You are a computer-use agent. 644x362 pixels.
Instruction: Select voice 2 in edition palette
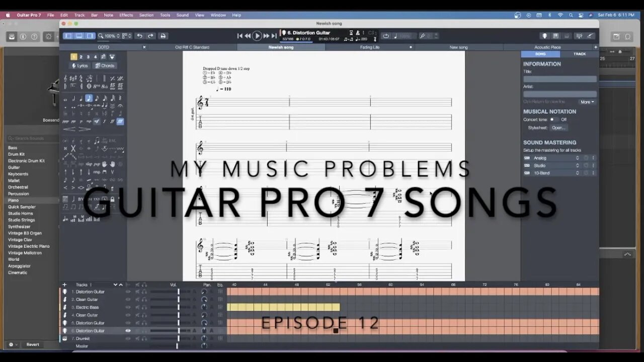pos(81,57)
